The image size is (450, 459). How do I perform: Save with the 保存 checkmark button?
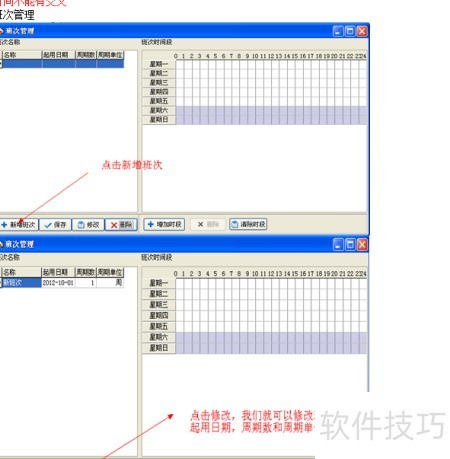pos(55,225)
